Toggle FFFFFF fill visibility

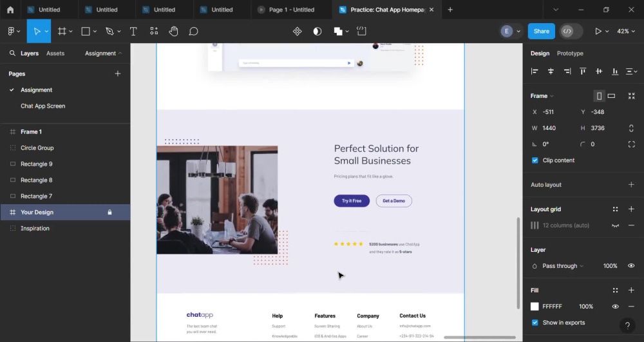(x=615, y=307)
